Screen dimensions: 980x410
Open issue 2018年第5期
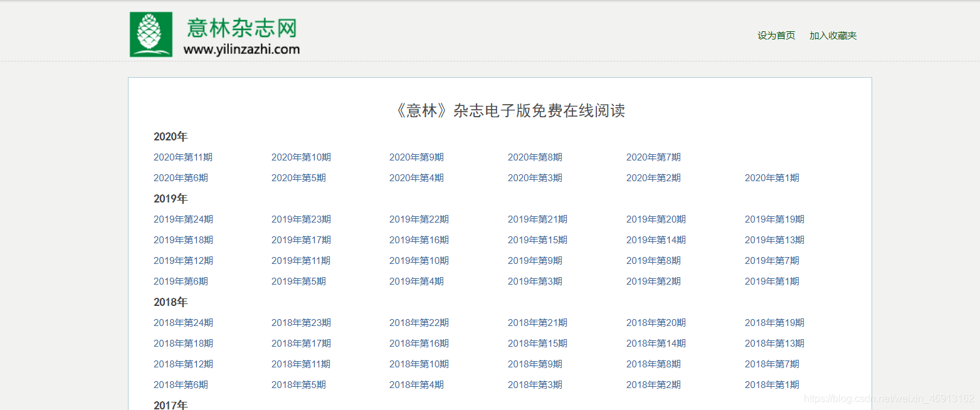(x=298, y=385)
